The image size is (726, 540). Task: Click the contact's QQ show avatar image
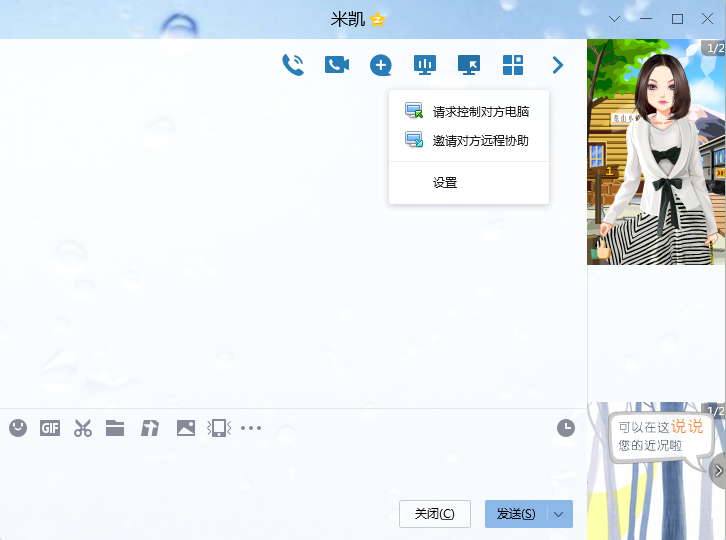pos(656,152)
